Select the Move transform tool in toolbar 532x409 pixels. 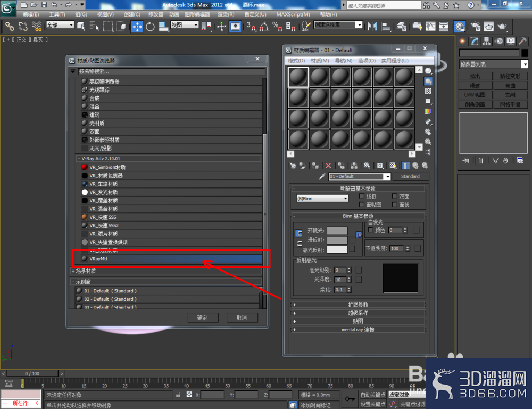tap(137, 27)
